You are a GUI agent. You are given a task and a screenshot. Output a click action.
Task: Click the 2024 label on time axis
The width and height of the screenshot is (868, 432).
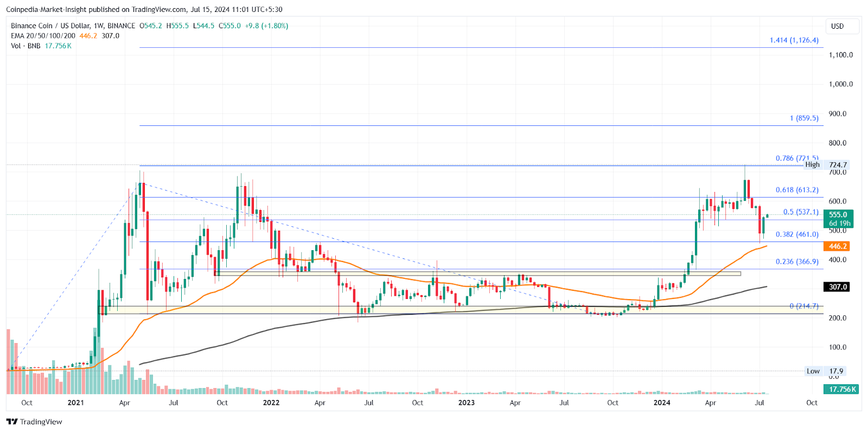pyautogui.click(x=662, y=403)
